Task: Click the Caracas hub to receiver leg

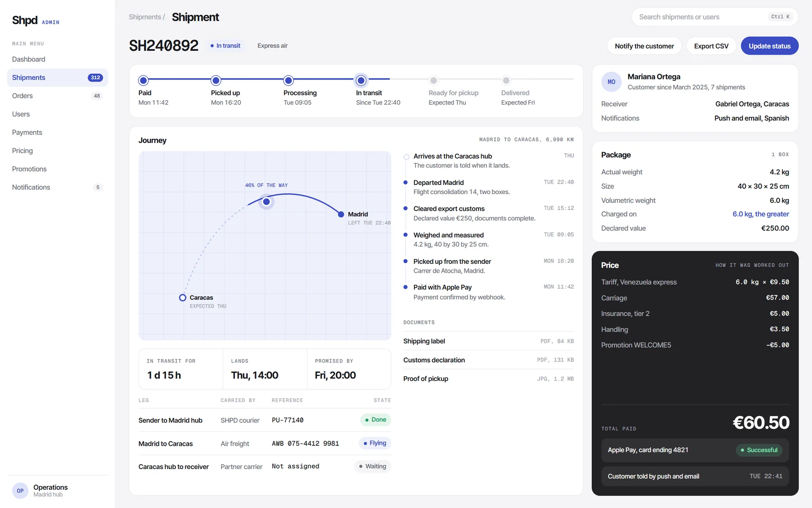Action: pyautogui.click(x=173, y=467)
